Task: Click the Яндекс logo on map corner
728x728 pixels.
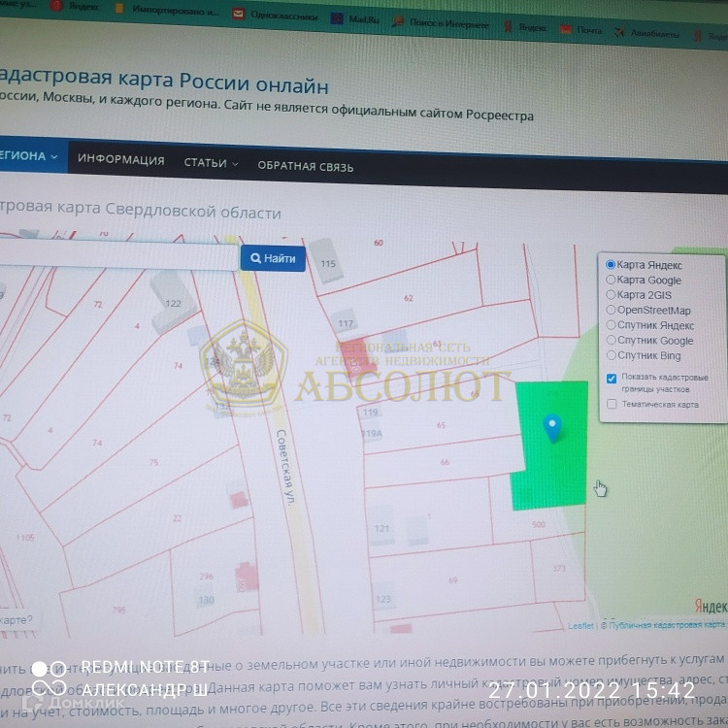Action: (x=711, y=607)
